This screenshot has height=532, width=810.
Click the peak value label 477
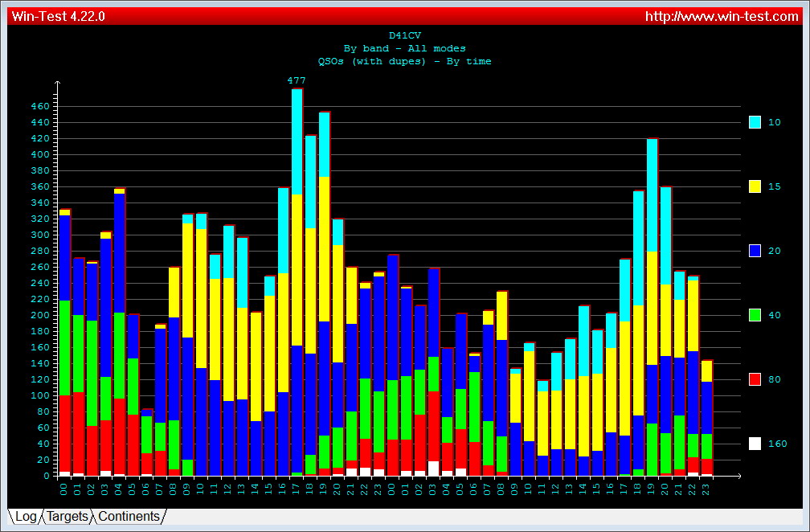297,80
